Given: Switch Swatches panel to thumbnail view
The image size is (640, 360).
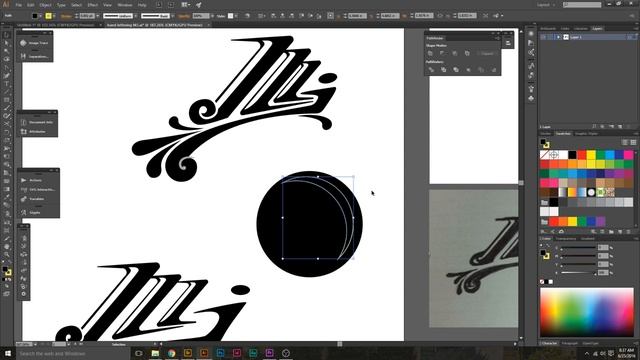Looking at the screenshot, I should pos(633,142).
